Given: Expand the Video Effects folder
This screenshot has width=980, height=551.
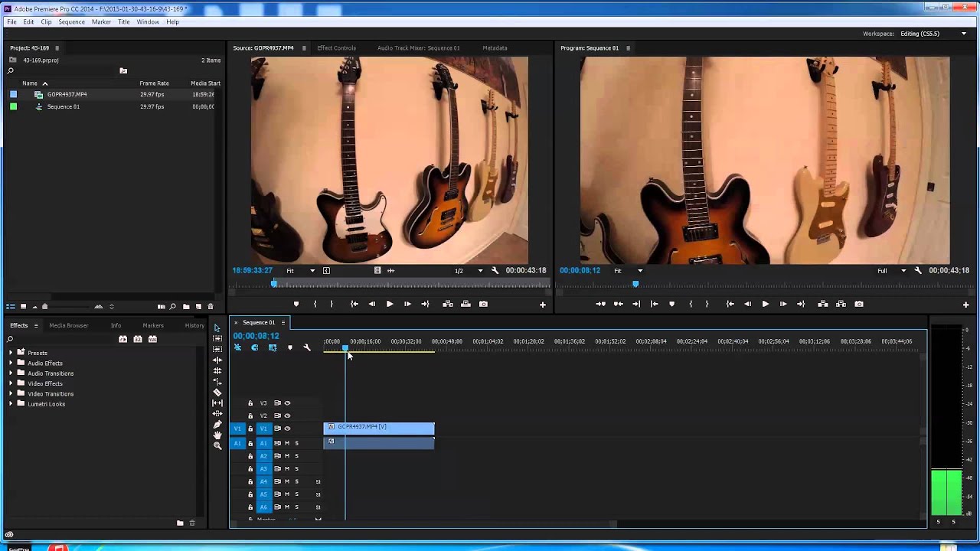Looking at the screenshot, I should (11, 383).
